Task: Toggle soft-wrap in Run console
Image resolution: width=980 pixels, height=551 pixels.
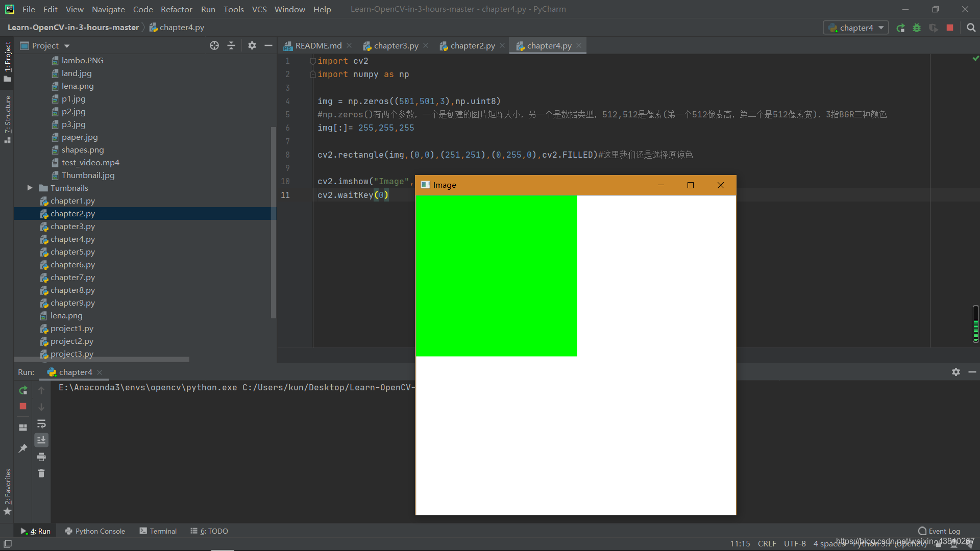Action: (41, 424)
